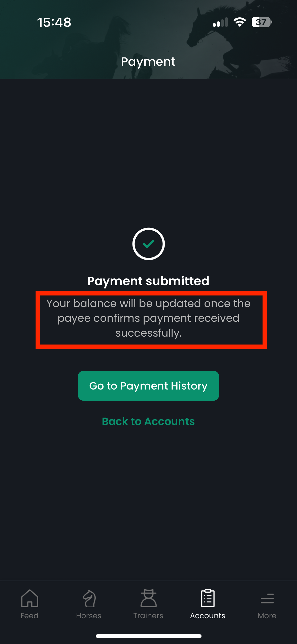Switch to the Horses tab label
The image size is (297, 644).
[x=89, y=616]
